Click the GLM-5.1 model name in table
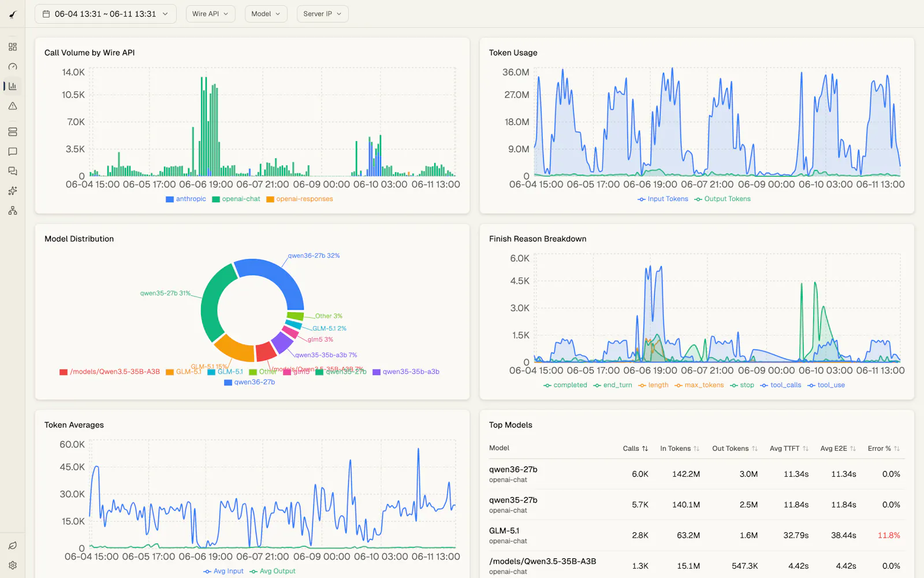Image resolution: width=924 pixels, height=578 pixels. (x=504, y=531)
